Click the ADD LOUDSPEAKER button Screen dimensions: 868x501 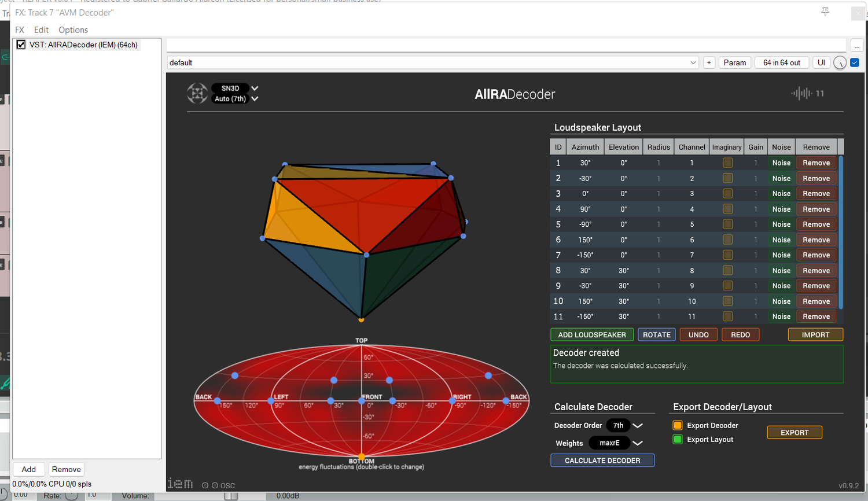592,335
